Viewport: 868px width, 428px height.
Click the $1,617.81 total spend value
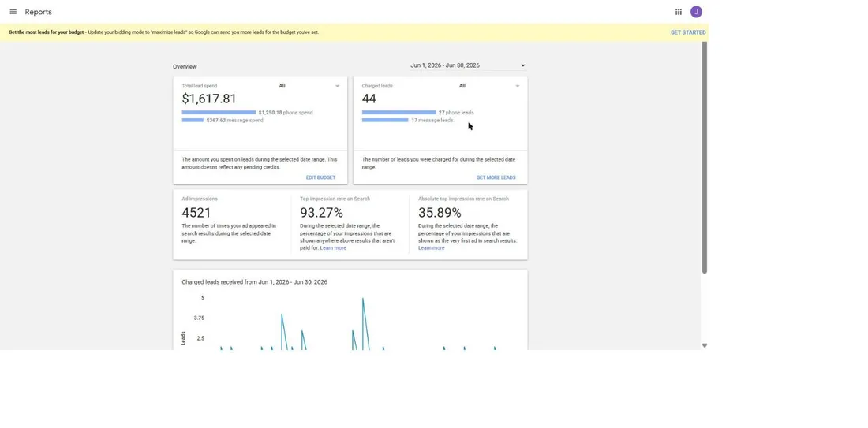coord(208,99)
